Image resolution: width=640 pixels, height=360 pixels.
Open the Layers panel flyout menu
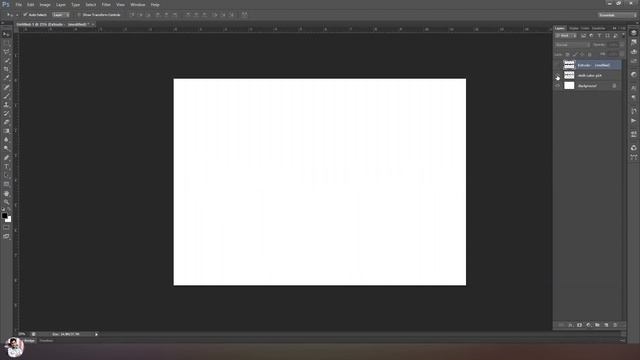coord(623,28)
